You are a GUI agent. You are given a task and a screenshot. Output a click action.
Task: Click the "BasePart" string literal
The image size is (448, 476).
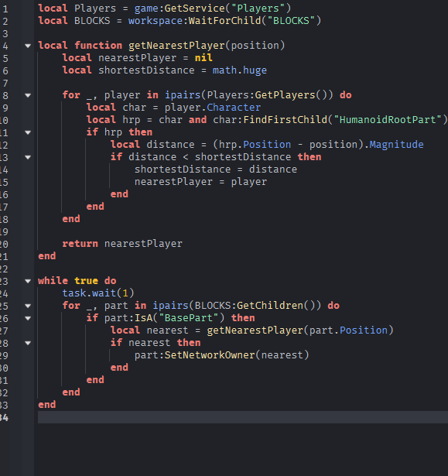click(189, 318)
